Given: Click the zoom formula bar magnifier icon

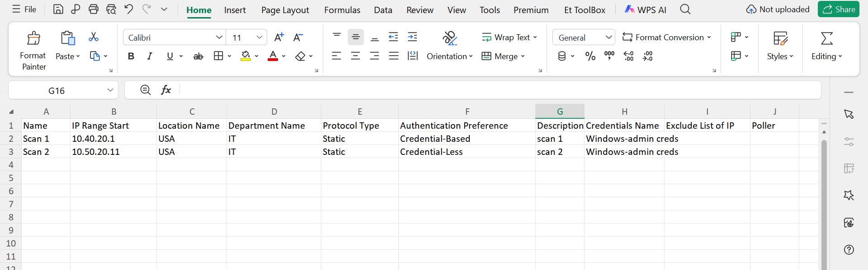Looking at the screenshot, I should pyautogui.click(x=145, y=90).
